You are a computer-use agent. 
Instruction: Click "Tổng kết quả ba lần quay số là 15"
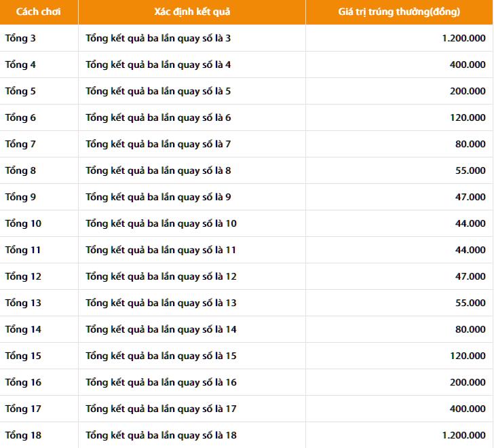161,356
